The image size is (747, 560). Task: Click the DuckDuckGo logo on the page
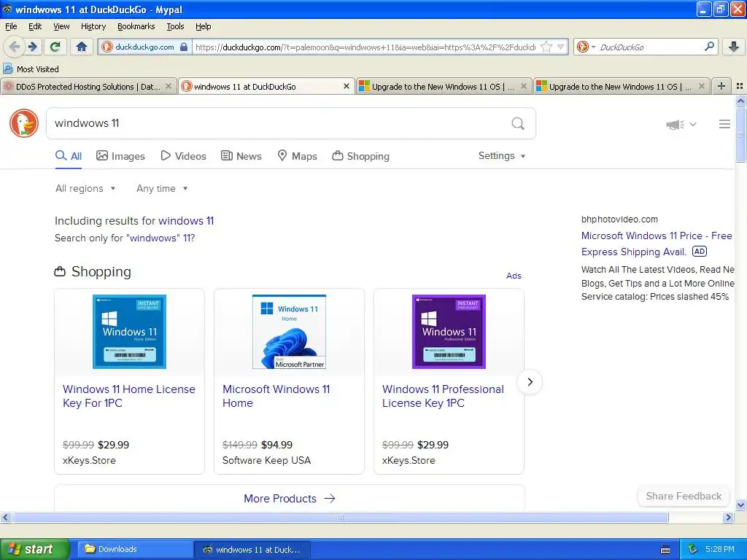24,122
